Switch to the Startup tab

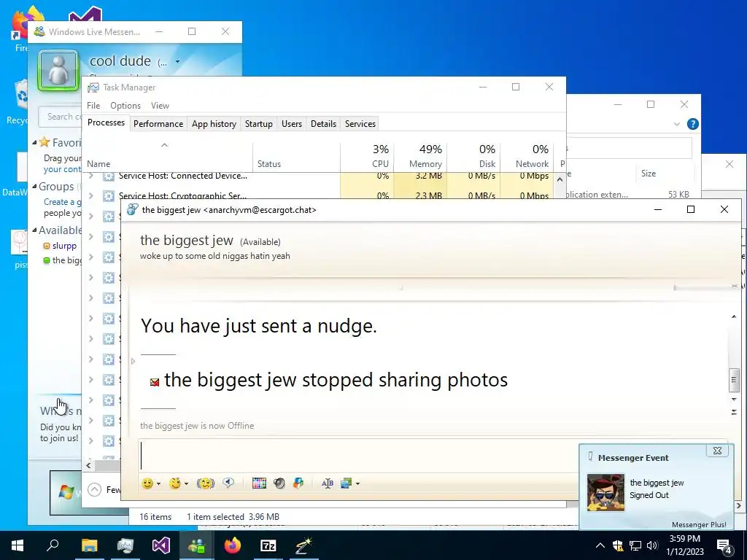click(x=259, y=124)
